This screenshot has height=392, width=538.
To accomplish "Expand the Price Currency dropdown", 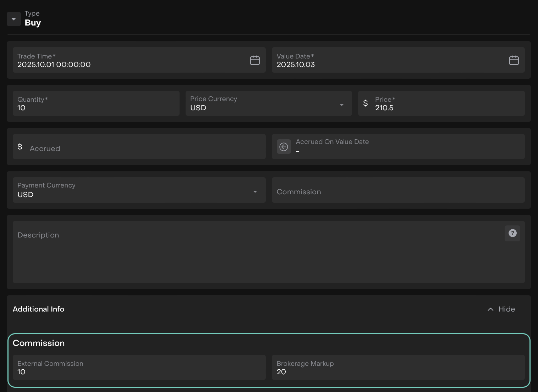I will coord(341,105).
